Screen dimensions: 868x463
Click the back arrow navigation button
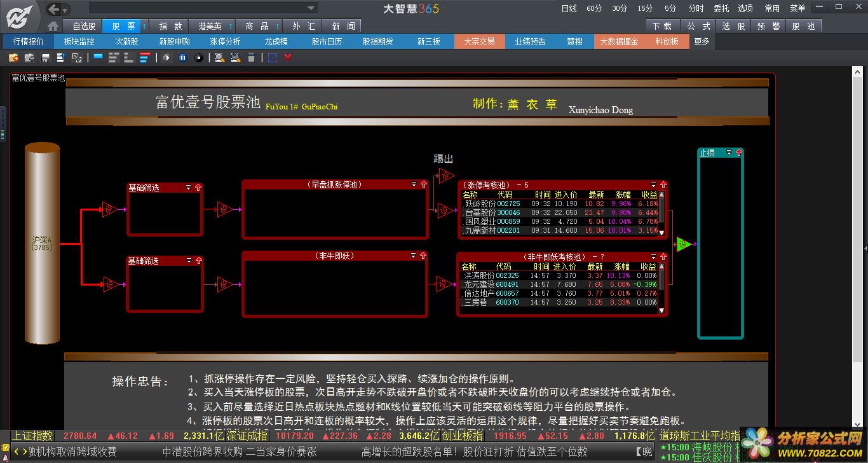[54, 9]
